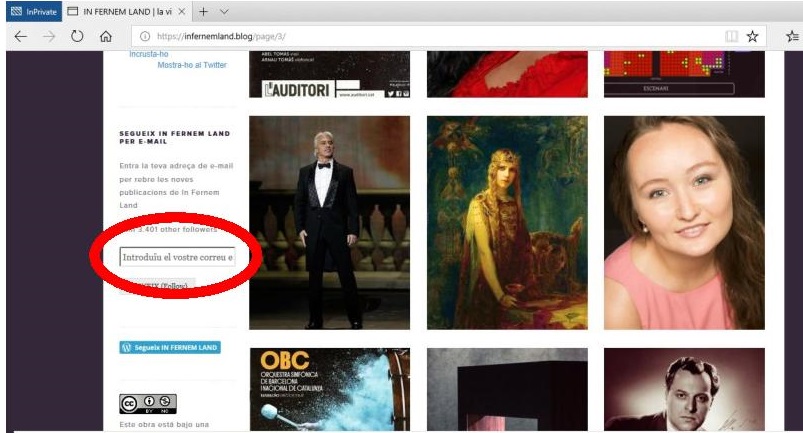The image size is (803, 433).
Task: Click the email address input field
Action: [177, 258]
